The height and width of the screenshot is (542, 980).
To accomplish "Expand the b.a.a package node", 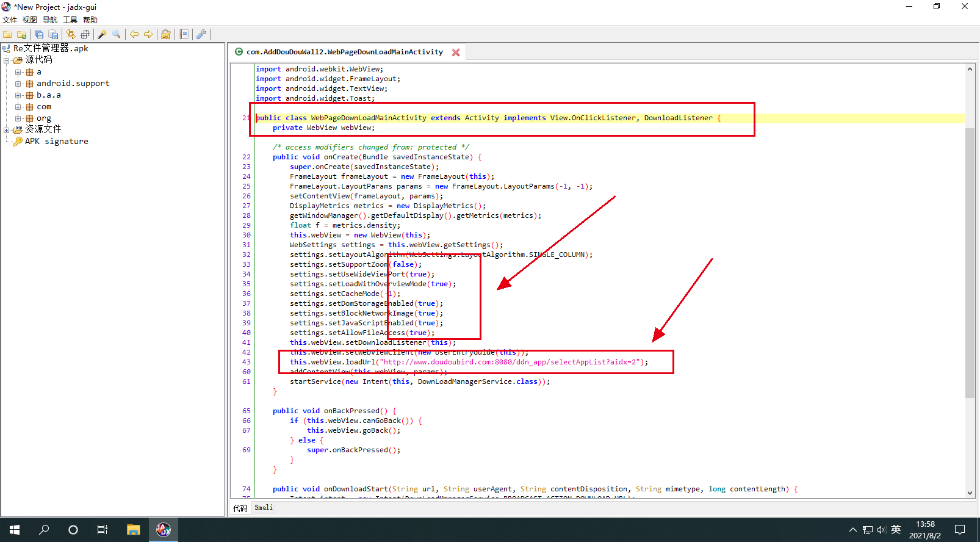I will point(18,95).
